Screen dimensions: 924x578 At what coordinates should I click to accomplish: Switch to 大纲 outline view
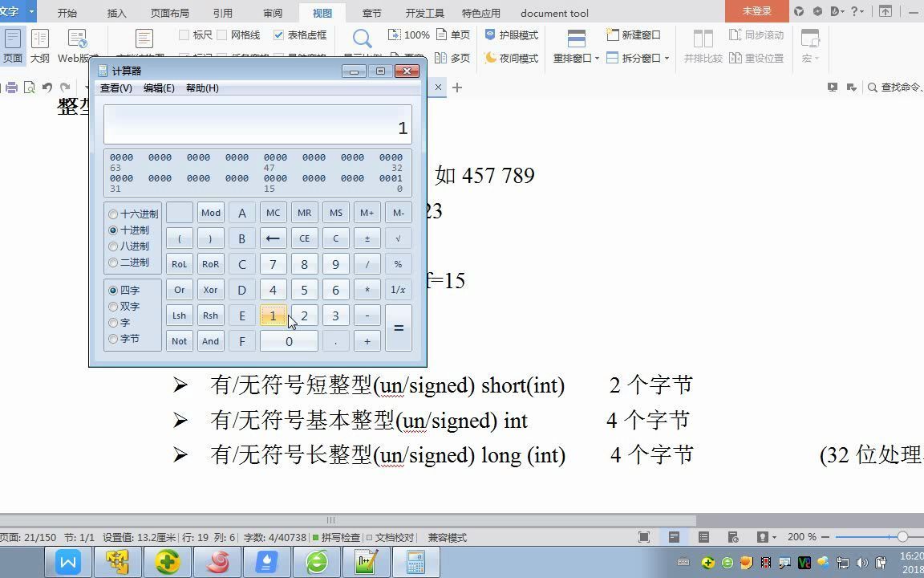pyautogui.click(x=39, y=46)
